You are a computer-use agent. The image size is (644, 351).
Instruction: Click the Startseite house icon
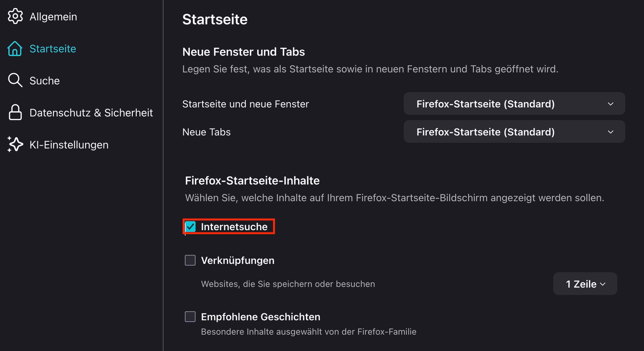click(15, 49)
